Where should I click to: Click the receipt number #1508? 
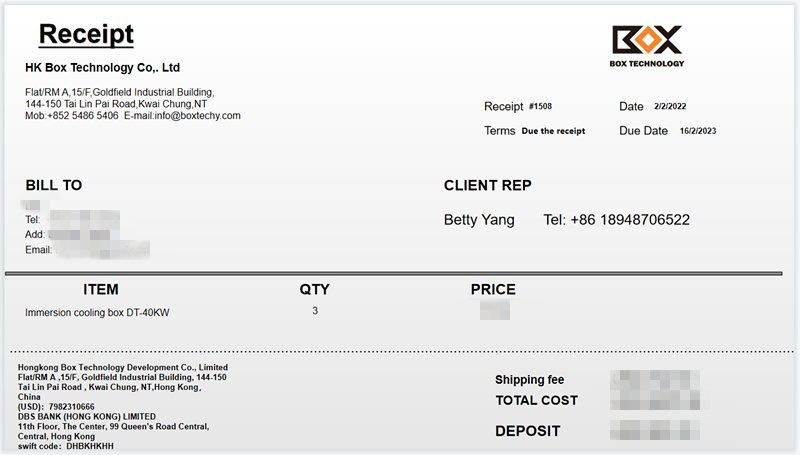(540, 107)
